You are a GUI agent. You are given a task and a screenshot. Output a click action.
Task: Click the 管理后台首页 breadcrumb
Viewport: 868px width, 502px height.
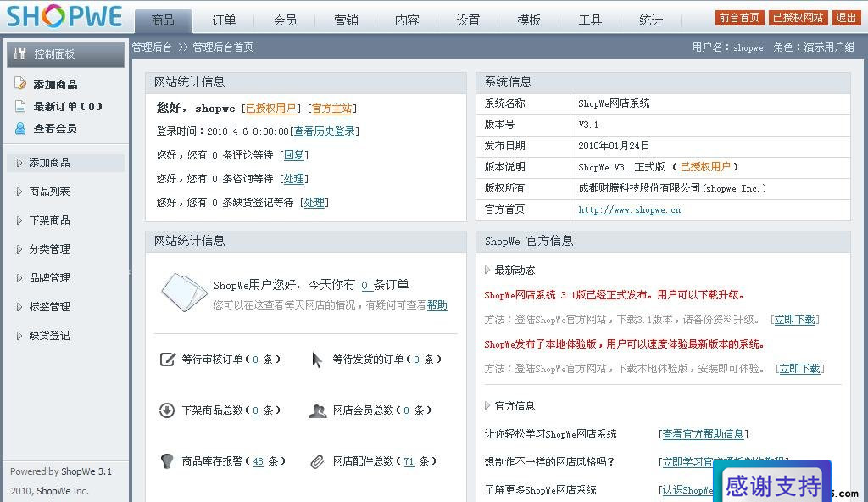(x=223, y=47)
